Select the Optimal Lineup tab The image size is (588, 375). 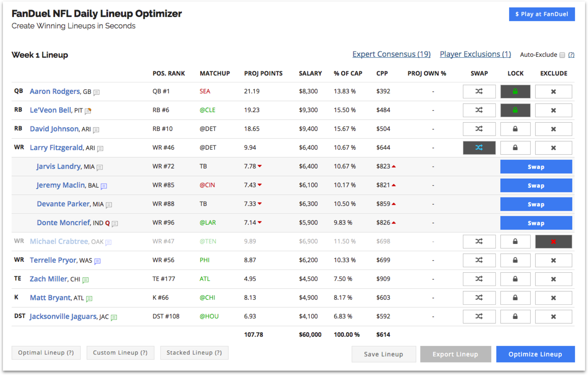[x=46, y=353]
